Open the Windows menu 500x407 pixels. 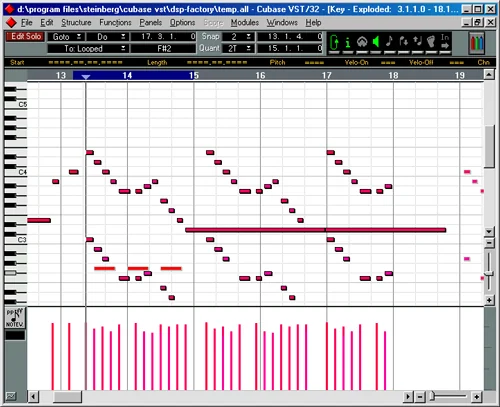[x=282, y=23]
